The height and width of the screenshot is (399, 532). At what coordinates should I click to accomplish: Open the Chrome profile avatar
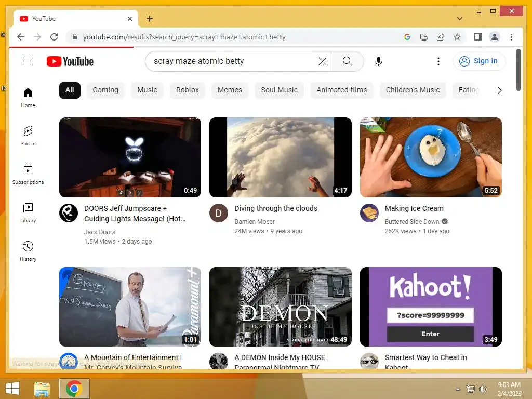coord(495,37)
